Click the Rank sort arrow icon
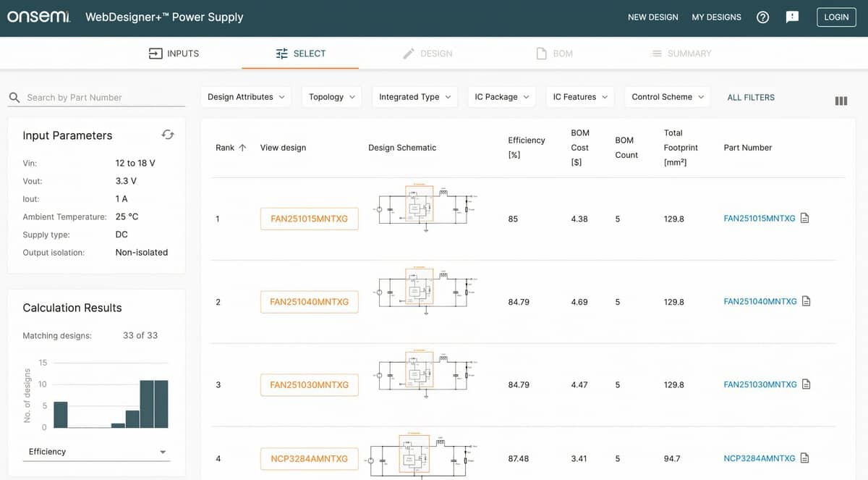 click(242, 148)
